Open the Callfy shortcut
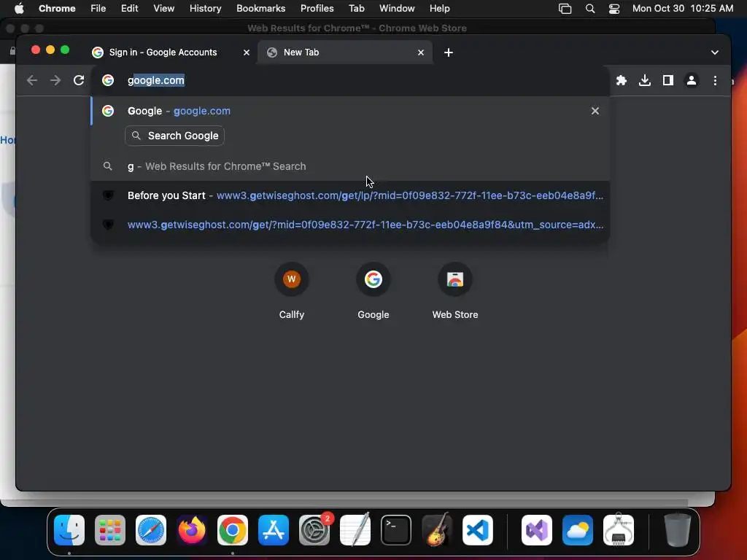 292,292
